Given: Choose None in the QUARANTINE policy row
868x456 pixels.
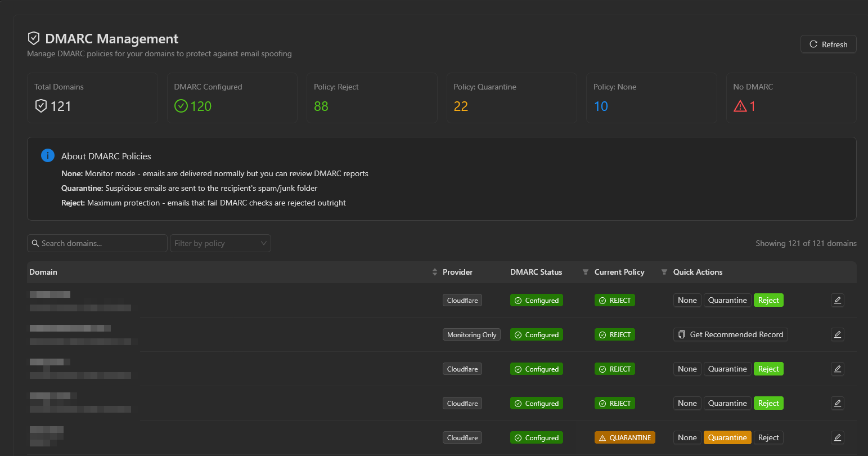Looking at the screenshot, I should [687, 437].
